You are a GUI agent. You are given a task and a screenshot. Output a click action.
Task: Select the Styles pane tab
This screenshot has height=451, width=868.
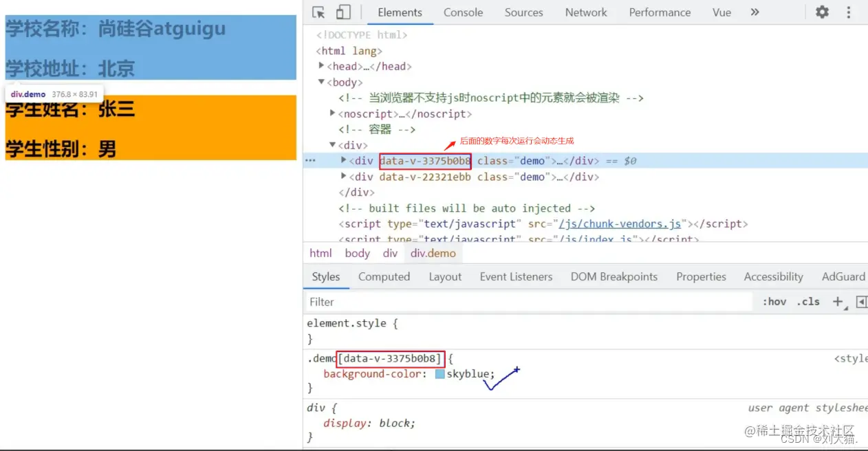325,276
